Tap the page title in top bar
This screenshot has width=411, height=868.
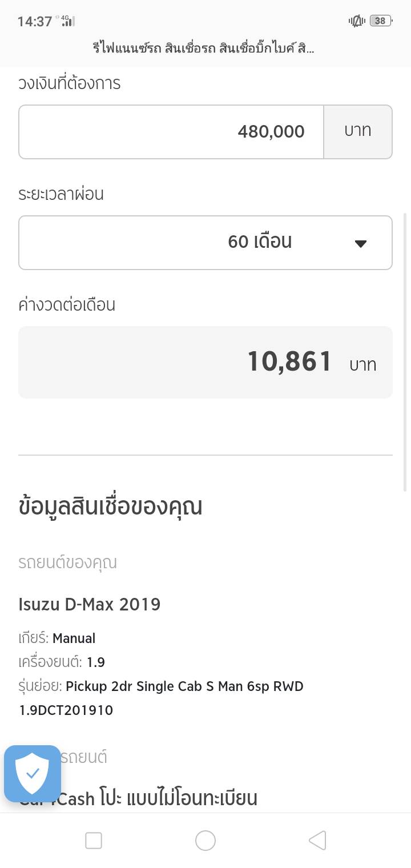pos(204,48)
